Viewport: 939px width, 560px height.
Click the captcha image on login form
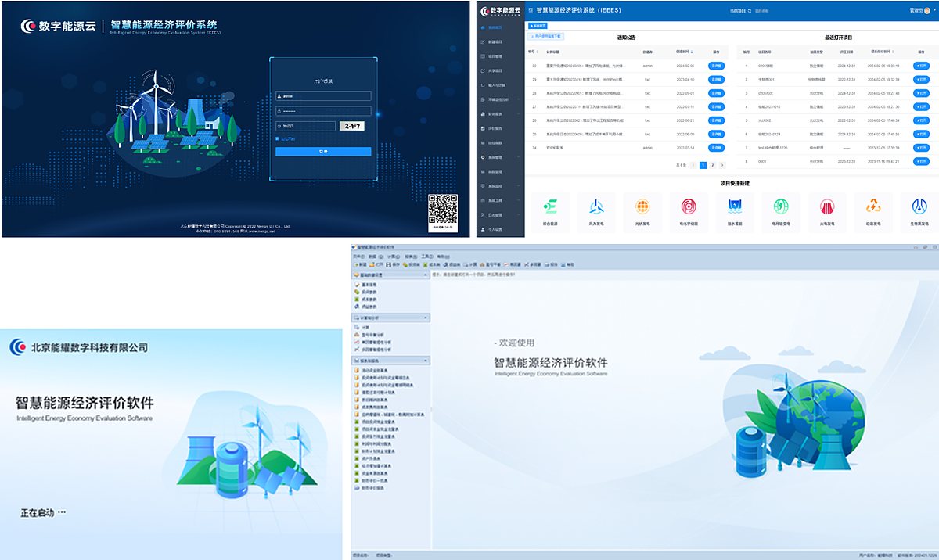coord(352,126)
